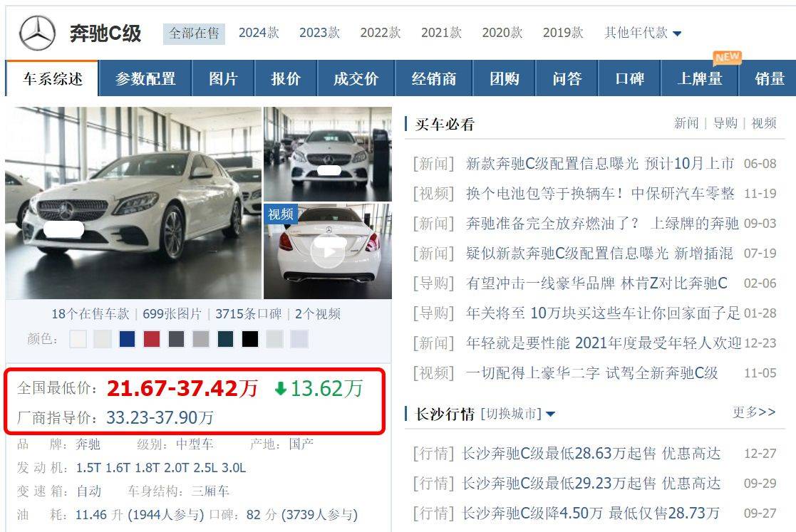Screen dimensions: 796x532
Task: Click the 视频 filter in 买车必看
Action: 763,123
